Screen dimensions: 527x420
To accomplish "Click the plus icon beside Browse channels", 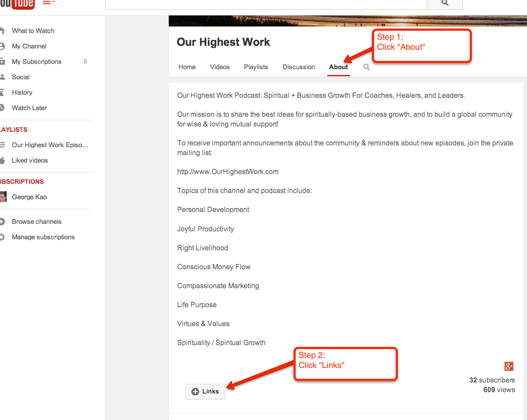I will [x=2, y=222].
